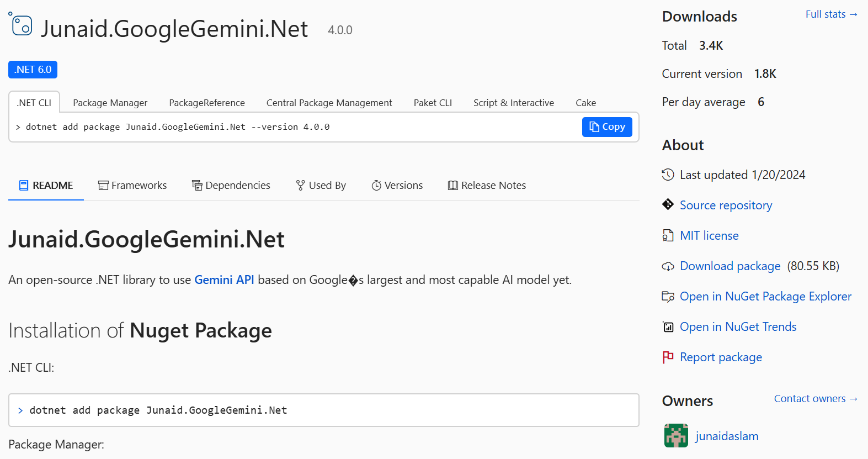
Task: Open in NuGet Package Explorer link
Action: [765, 297]
